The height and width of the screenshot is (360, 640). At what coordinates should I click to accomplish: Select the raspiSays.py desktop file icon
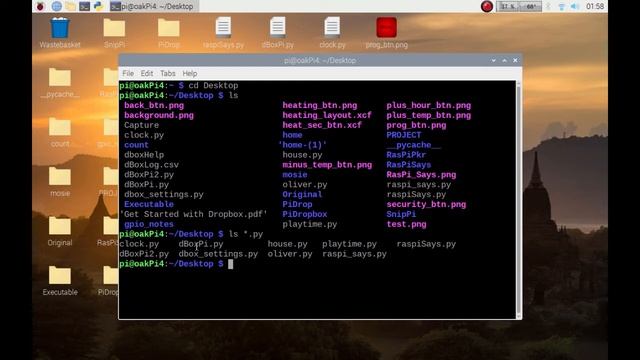click(223, 33)
